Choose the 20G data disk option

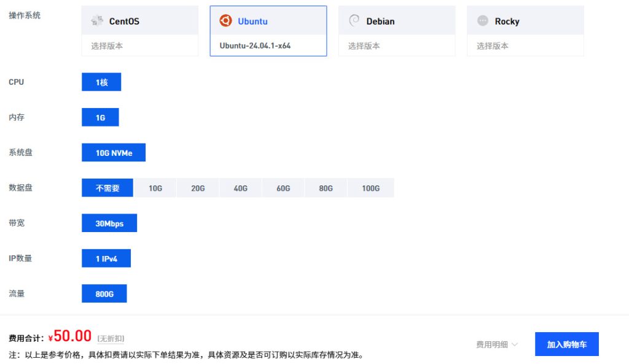tap(198, 188)
